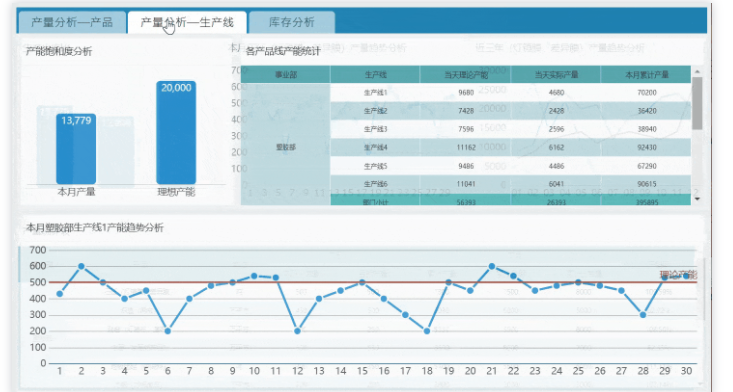Click the 36420 monthly total cell
733x392 pixels.
click(x=647, y=111)
